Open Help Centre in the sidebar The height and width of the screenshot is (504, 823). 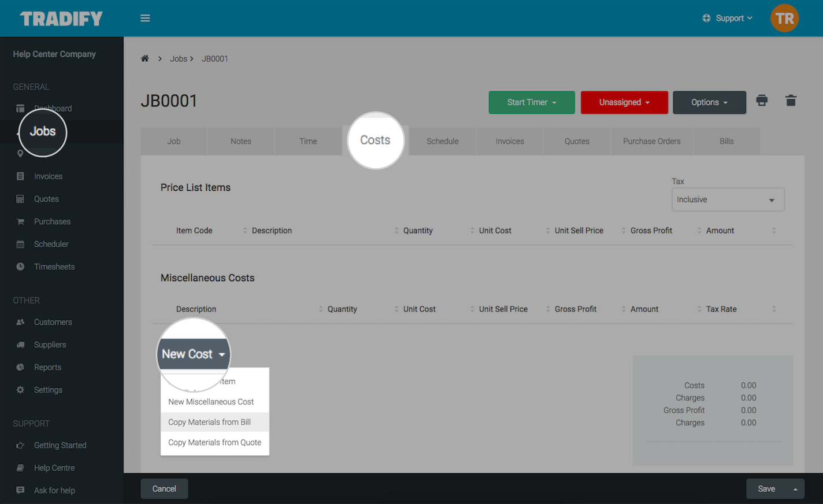pos(54,468)
